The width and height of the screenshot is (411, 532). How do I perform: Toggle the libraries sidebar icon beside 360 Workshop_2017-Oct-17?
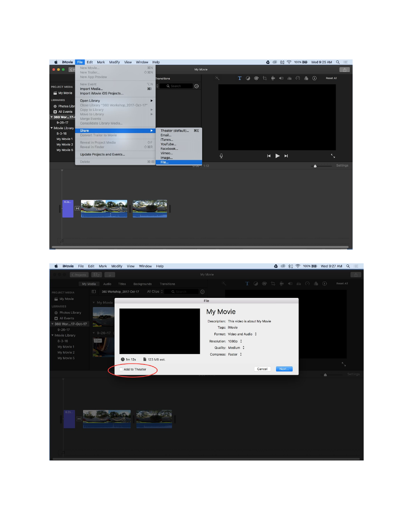pos(94,292)
